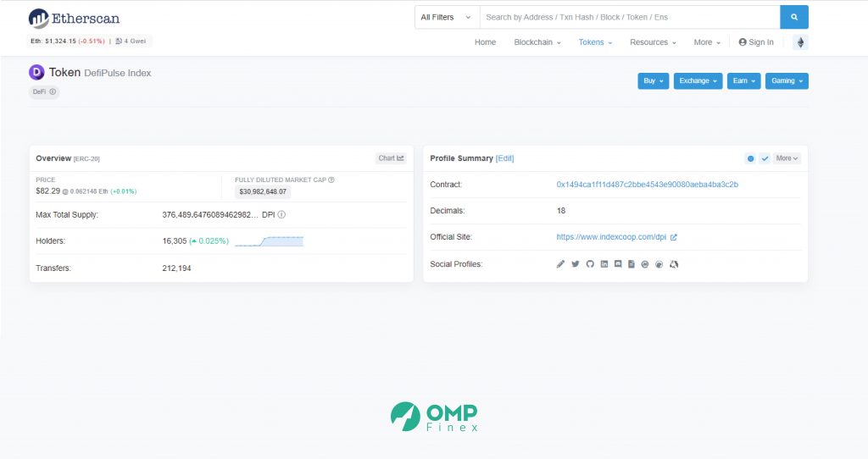The width and height of the screenshot is (868, 459).
Task: Open the contract address link
Action: pyautogui.click(x=647, y=185)
